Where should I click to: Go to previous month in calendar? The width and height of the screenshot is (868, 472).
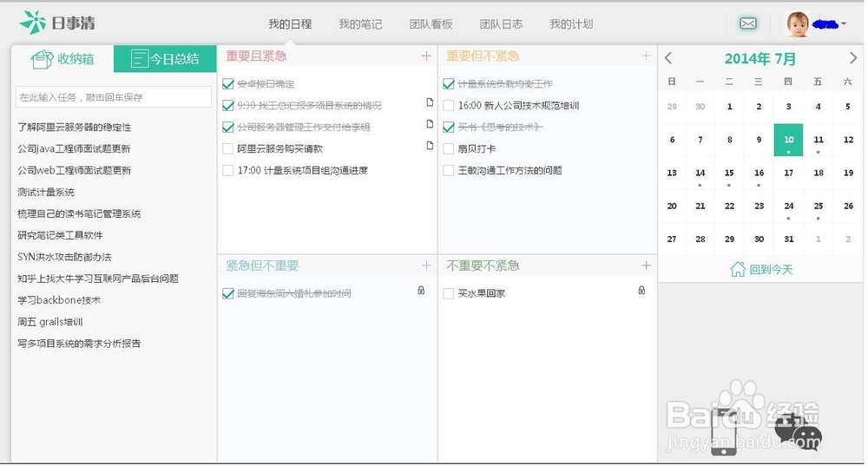click(668, 58)
